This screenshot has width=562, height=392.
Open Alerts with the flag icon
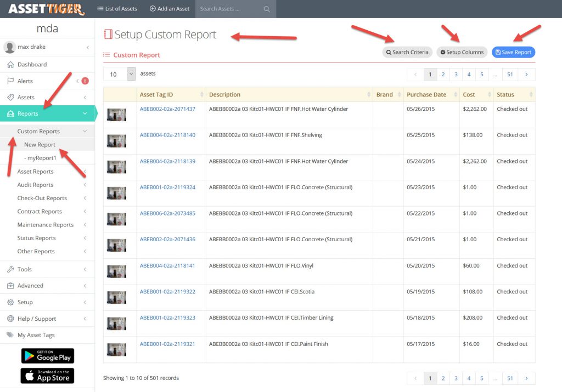point(25,81)
